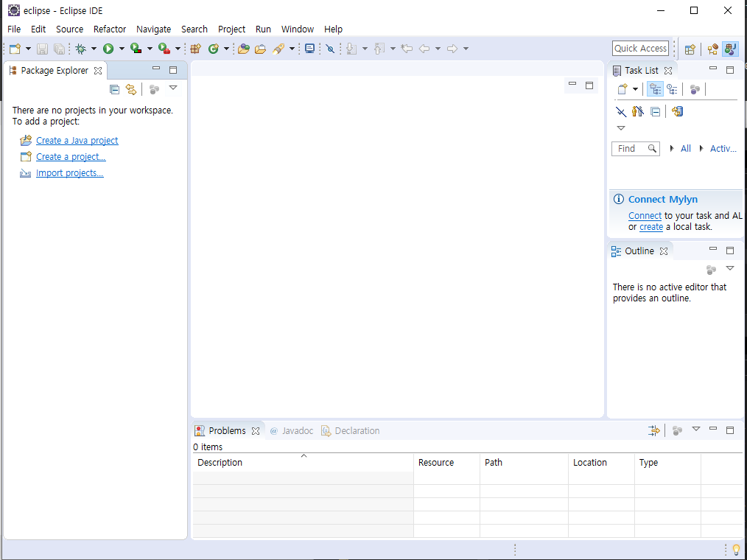747x560 pixels.
Task: Click the New wizard toolbar icon
Action: pyautogui.click(x=15, y=49)
